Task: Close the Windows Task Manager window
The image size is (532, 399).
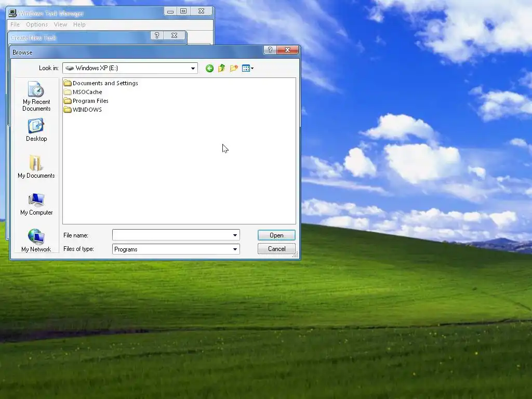Action: point(201,11)
